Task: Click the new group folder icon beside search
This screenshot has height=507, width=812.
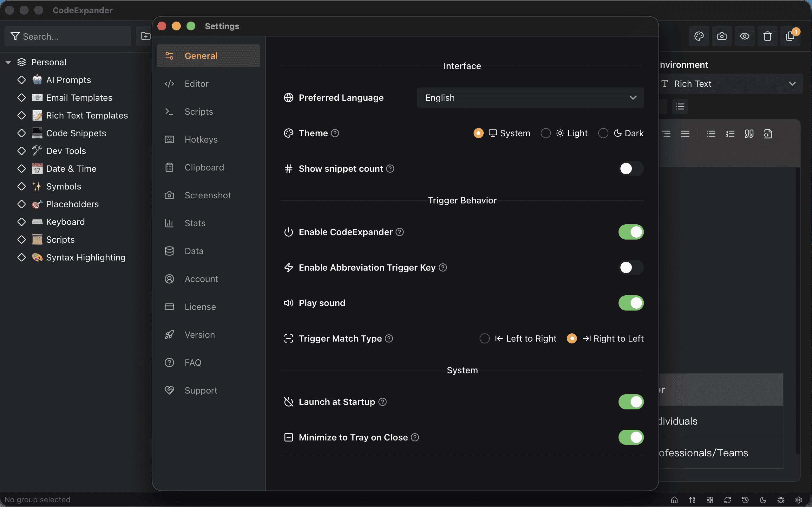Action: 146,36
